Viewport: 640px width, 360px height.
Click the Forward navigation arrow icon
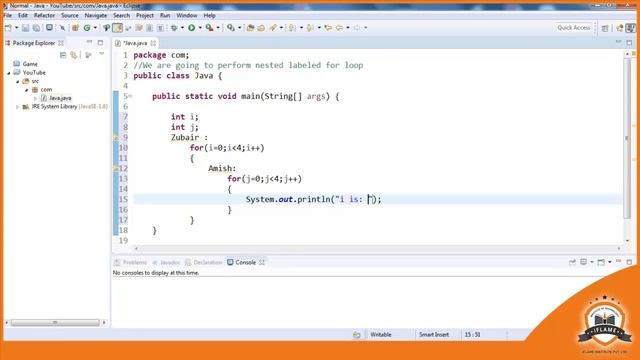pos(357,28)
